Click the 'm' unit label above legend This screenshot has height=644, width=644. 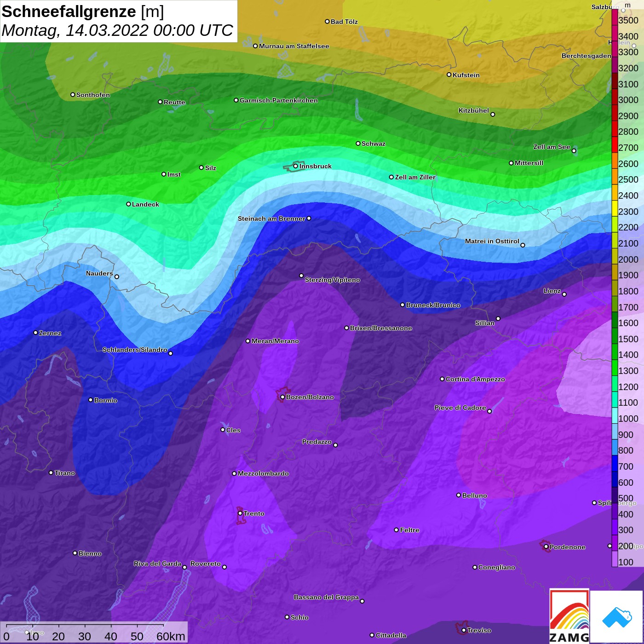628,5
